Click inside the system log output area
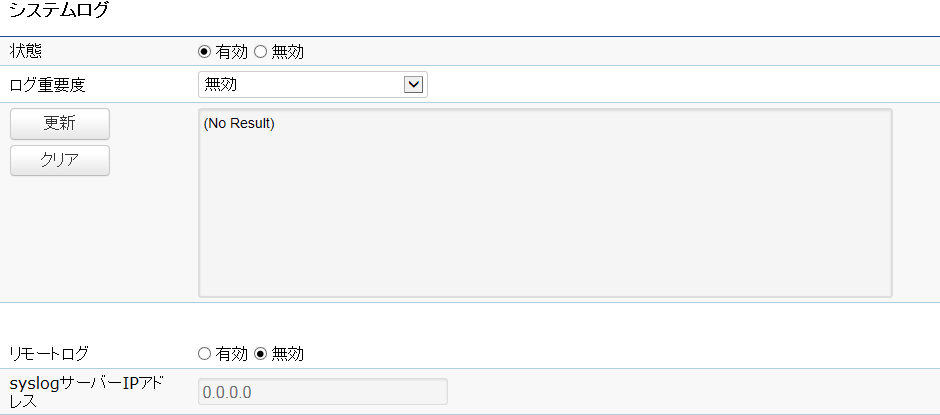Image resolution: width=940 pixels, height=415 pixels. (545, 203)
